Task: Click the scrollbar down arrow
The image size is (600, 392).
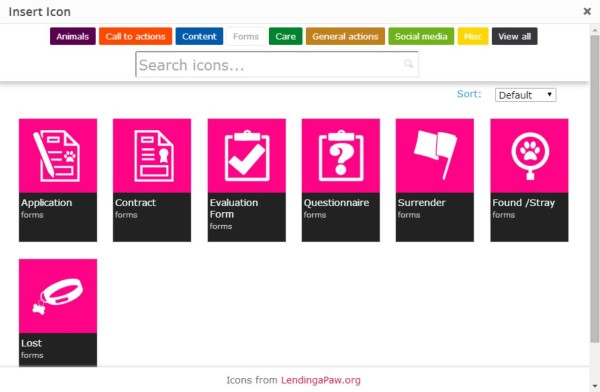Action: click(594, 386)
